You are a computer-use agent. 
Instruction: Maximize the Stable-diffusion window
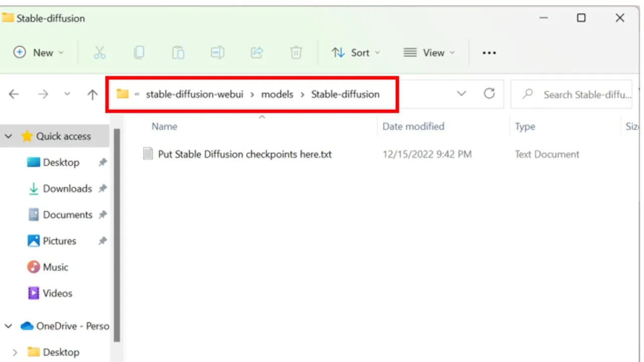(x=581, y=18)
